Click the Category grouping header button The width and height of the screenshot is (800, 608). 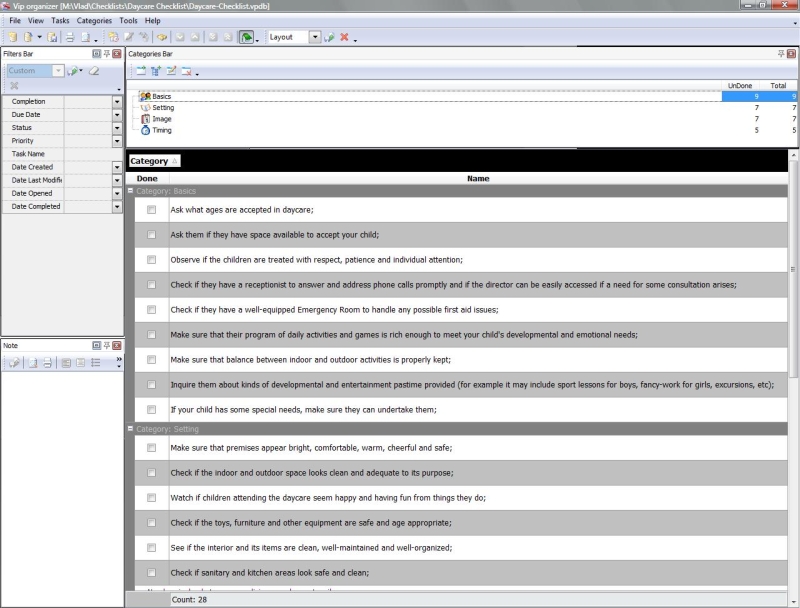[x=154, y=161]
